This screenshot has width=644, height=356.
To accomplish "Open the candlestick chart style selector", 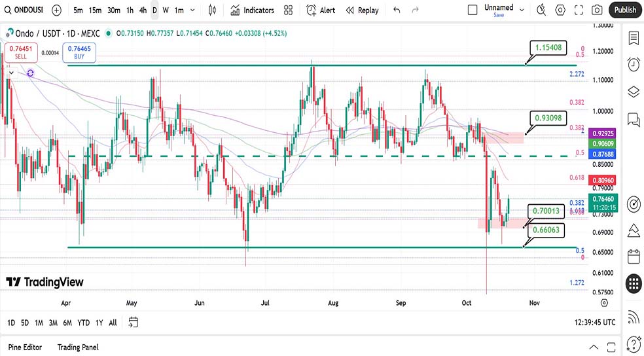I will [x=211, y=10].
